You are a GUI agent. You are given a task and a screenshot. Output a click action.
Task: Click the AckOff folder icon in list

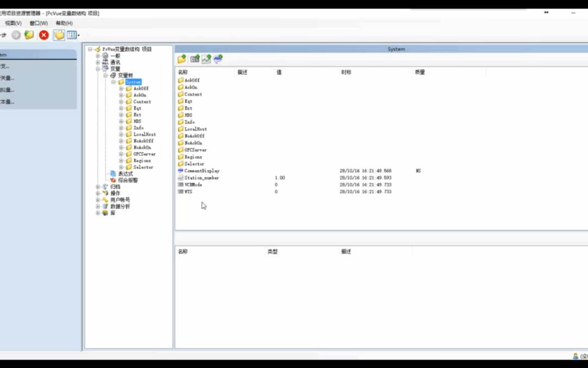click(x=180, y=80)
